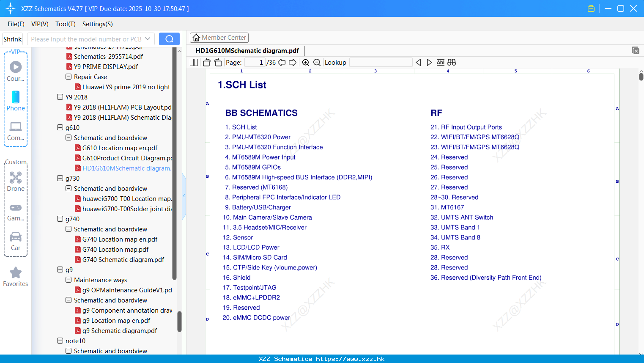
Task: Click the XZZ application logo
Action: [11, 8]
